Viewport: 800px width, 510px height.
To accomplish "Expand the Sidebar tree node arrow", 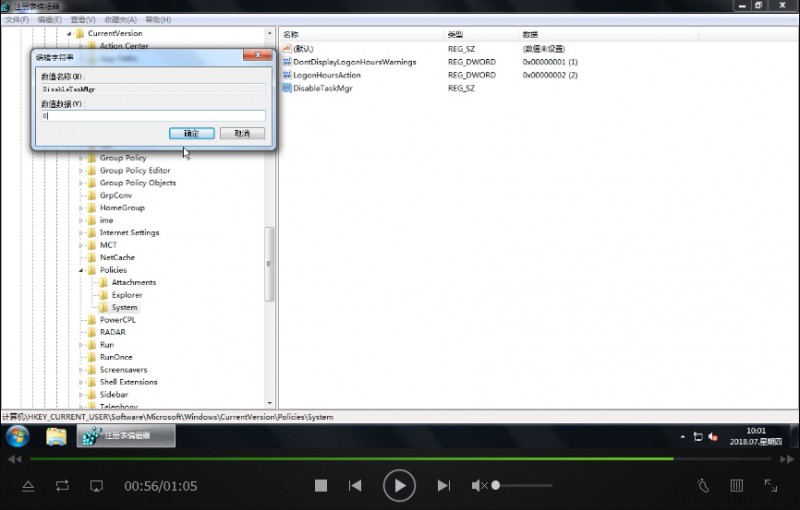I will (x=81, y=395).
